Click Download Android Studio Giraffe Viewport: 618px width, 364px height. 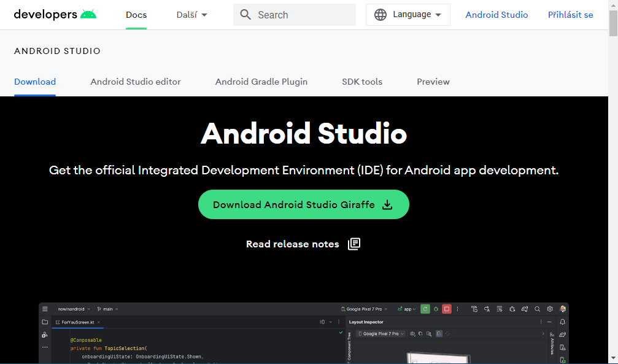pyautogui.click(x=303, y=204)
